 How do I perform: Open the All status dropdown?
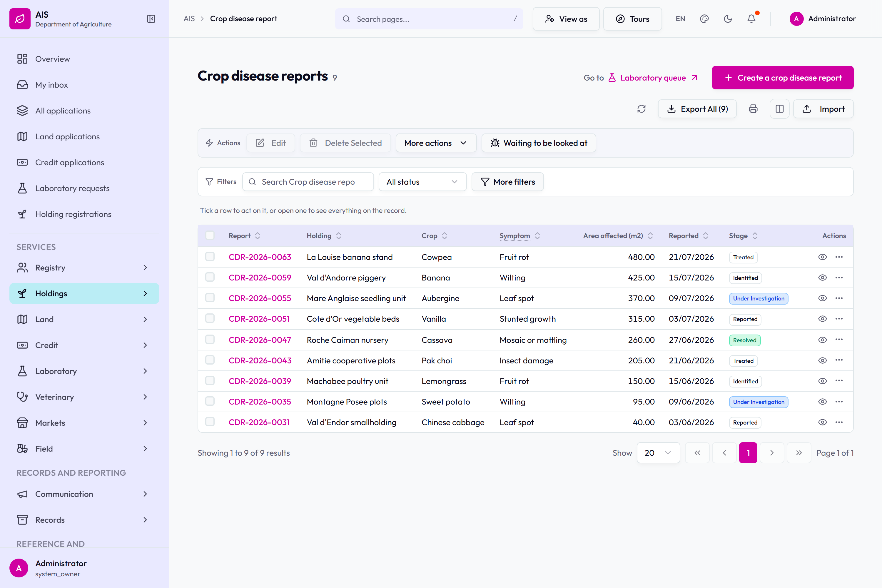pyautogui.click(x=423, y=182)
